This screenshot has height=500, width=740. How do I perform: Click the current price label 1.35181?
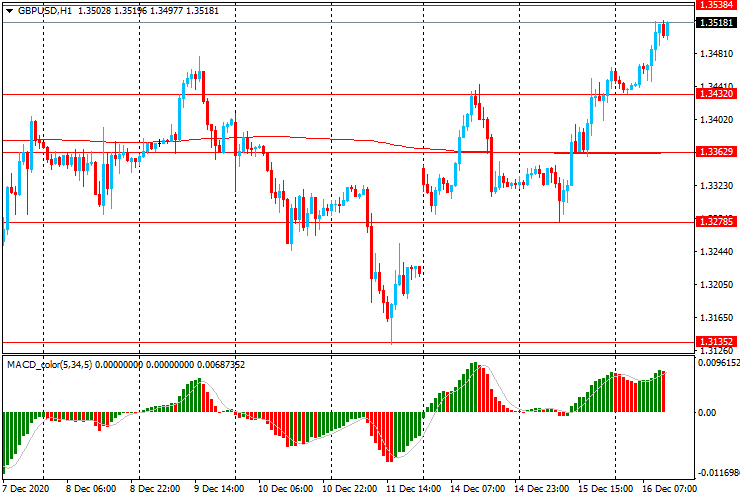pyautogui.click(x=717, y=22)
